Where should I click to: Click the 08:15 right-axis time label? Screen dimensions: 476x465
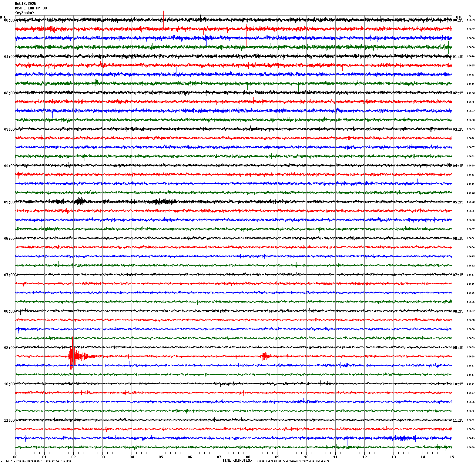458,311
